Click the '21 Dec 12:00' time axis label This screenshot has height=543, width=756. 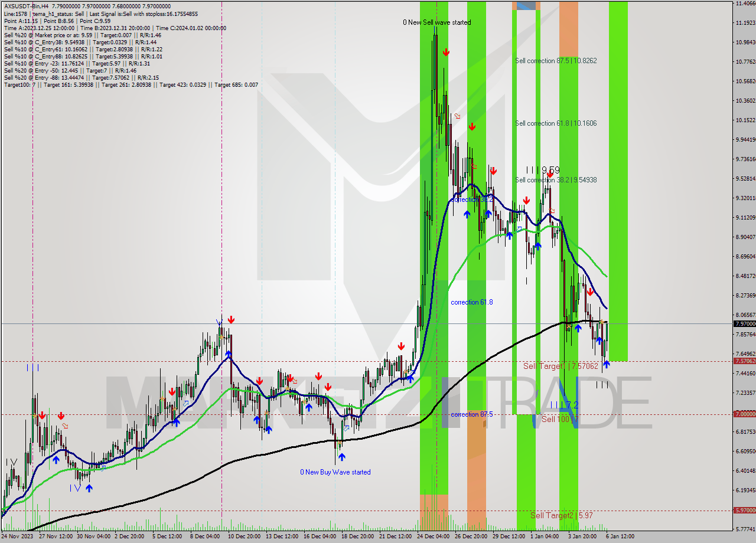[x=395, y=537]
